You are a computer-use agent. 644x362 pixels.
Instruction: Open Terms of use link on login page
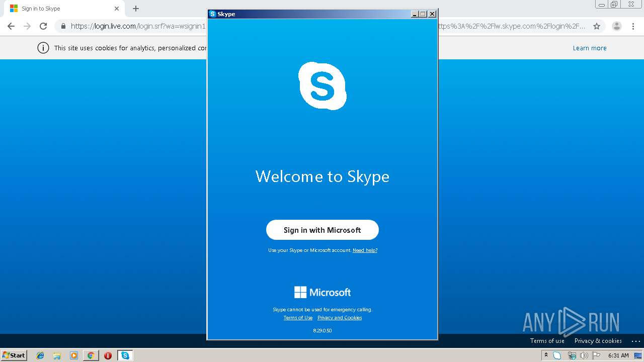(x=547, y=341)
